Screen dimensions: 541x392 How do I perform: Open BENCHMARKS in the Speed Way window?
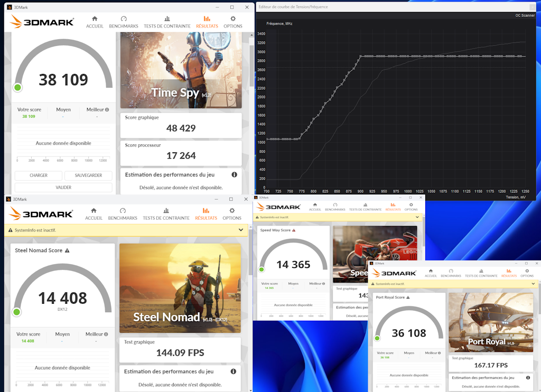coord(335,207)
